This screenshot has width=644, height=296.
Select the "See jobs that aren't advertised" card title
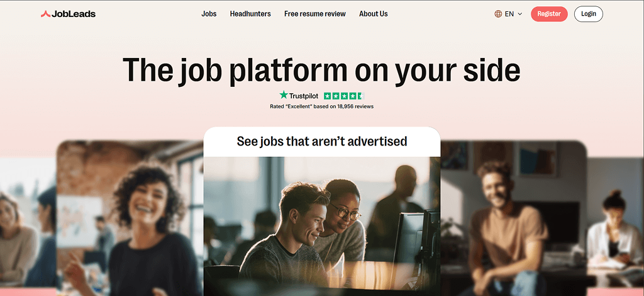point(321,142)
